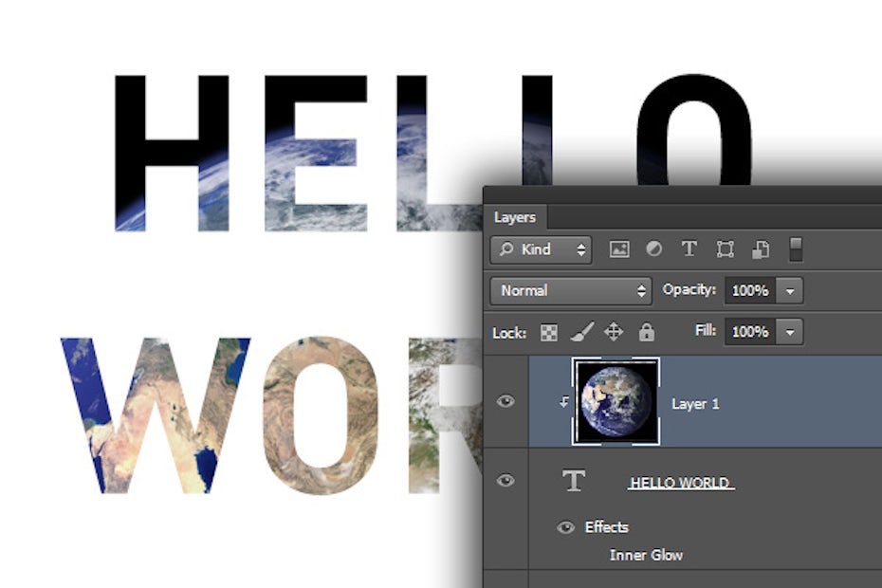Select the Inner Glow effect entry
The image size is (882, 588).
(x=646, y=555)
